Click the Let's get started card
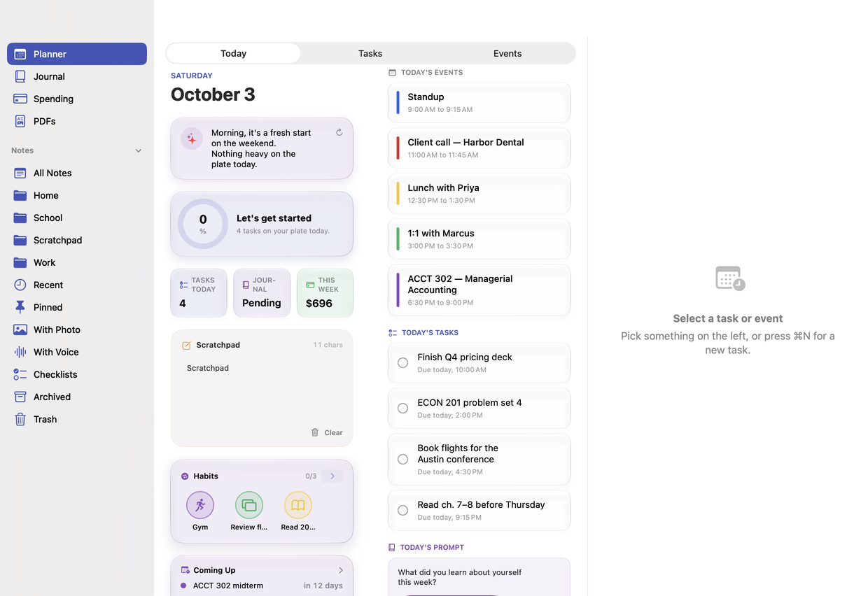Image resolution: width=868 pixels, height=596 pixels. click(262, 224)
